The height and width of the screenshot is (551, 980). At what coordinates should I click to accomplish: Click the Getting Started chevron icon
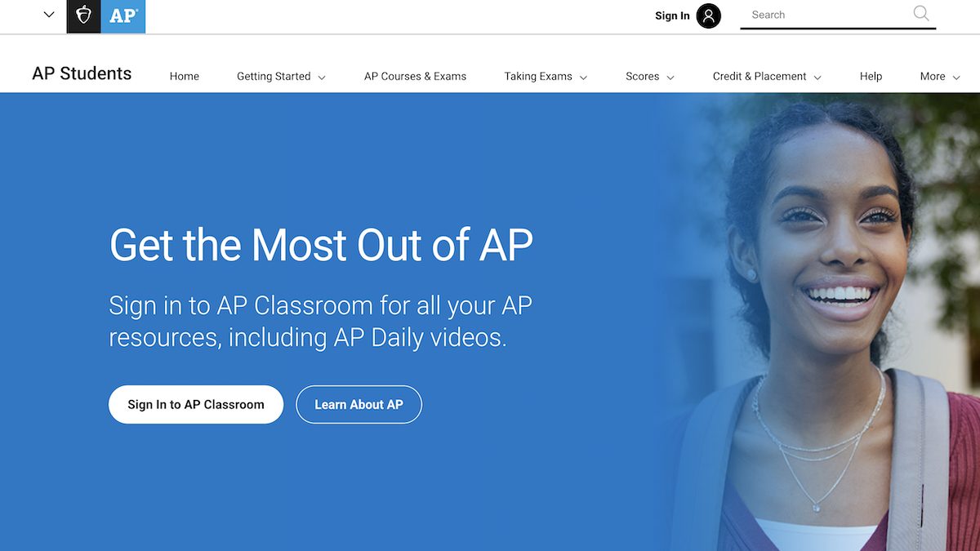[x=323, y=77]
